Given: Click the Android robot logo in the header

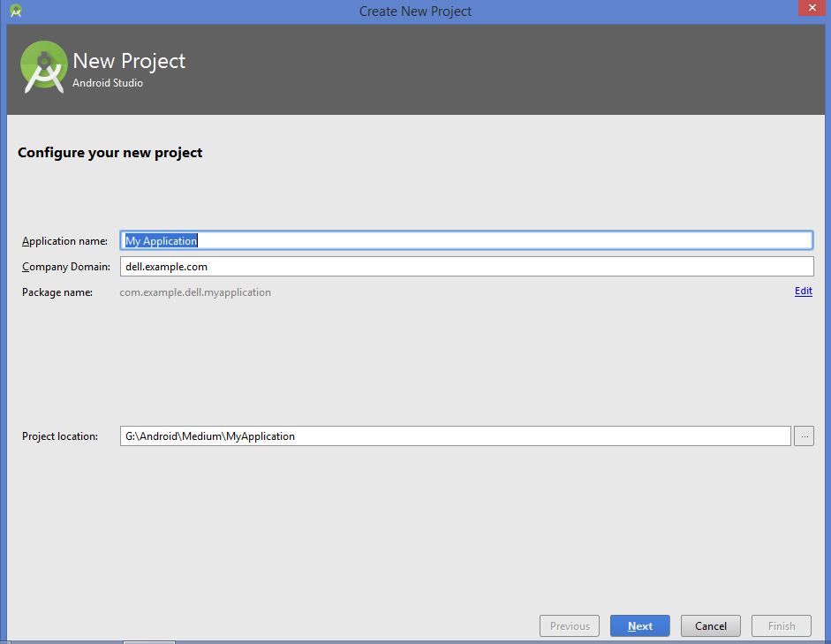Looking at the screenshot, I should click(43, 66).
